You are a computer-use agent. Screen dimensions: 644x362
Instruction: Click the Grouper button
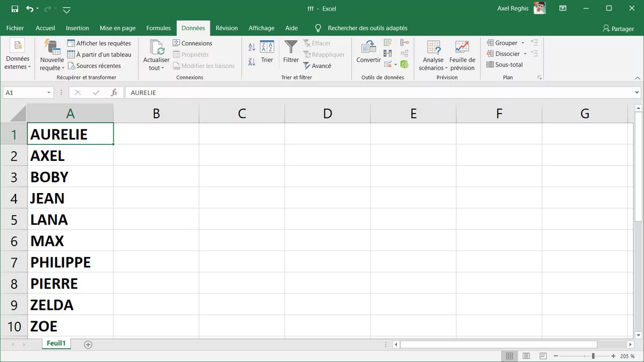[x=502, y=43]
